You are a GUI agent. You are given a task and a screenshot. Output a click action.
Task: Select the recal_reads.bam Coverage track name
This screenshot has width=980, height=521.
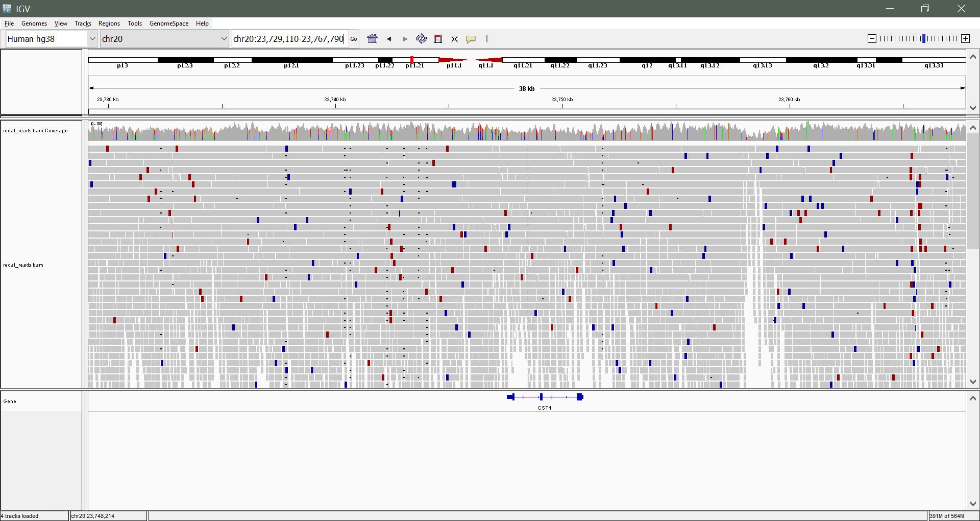click(36, 131)
